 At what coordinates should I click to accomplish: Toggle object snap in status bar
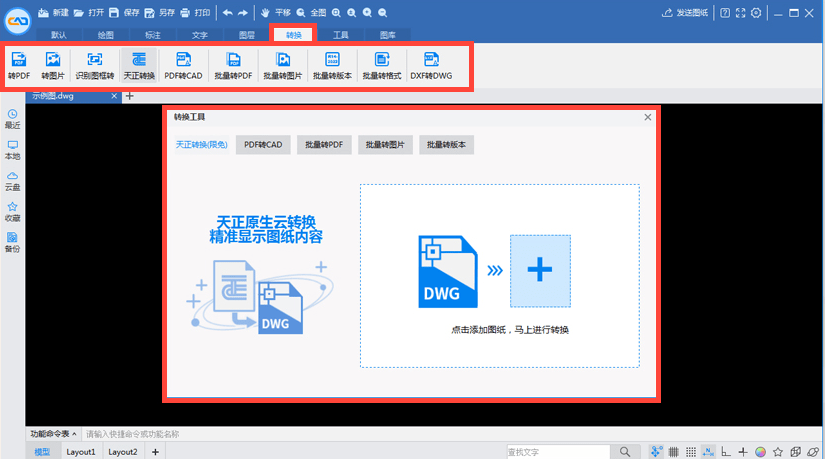click(x=656, y=452)
